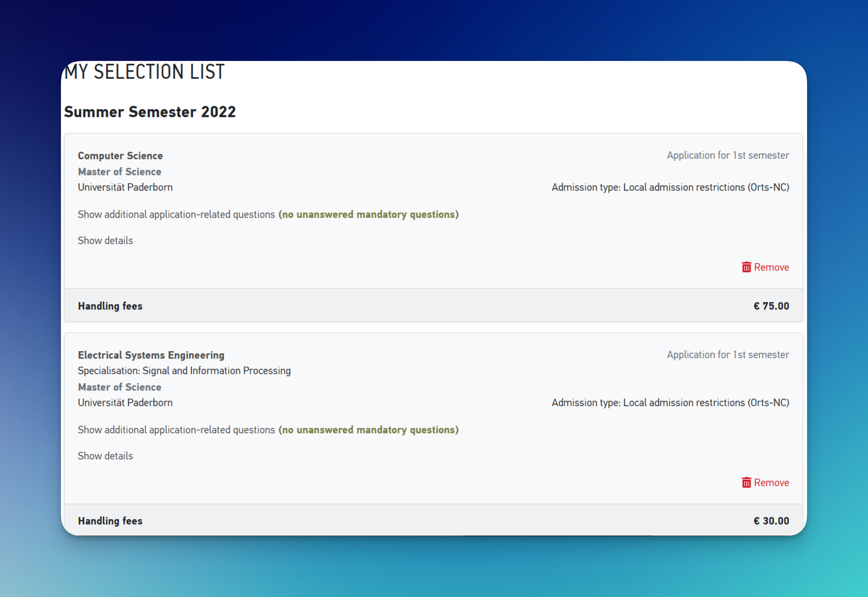Click Application for 1st semester in Electrical Systems card
Image resolution: width=868 pixels, height=597 pixels.
click(x=728, y=355)
